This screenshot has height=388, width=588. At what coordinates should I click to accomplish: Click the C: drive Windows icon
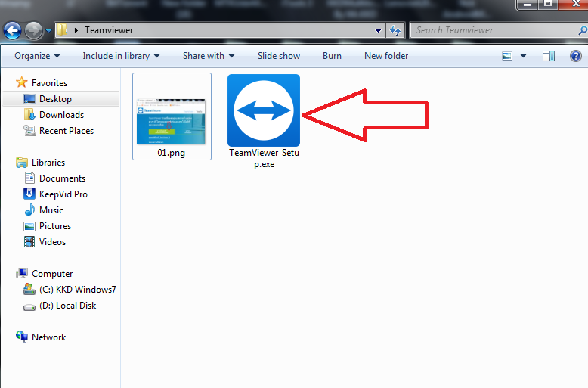[29, 289]
